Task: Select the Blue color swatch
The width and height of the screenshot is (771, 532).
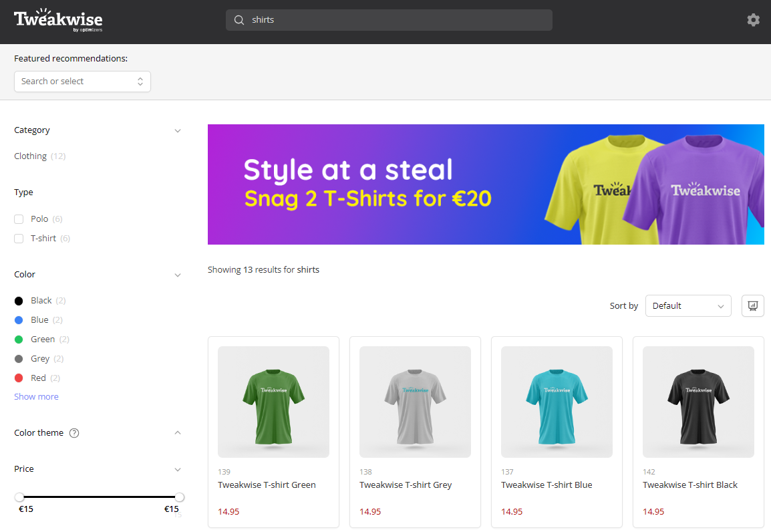Action: (19, 320)
